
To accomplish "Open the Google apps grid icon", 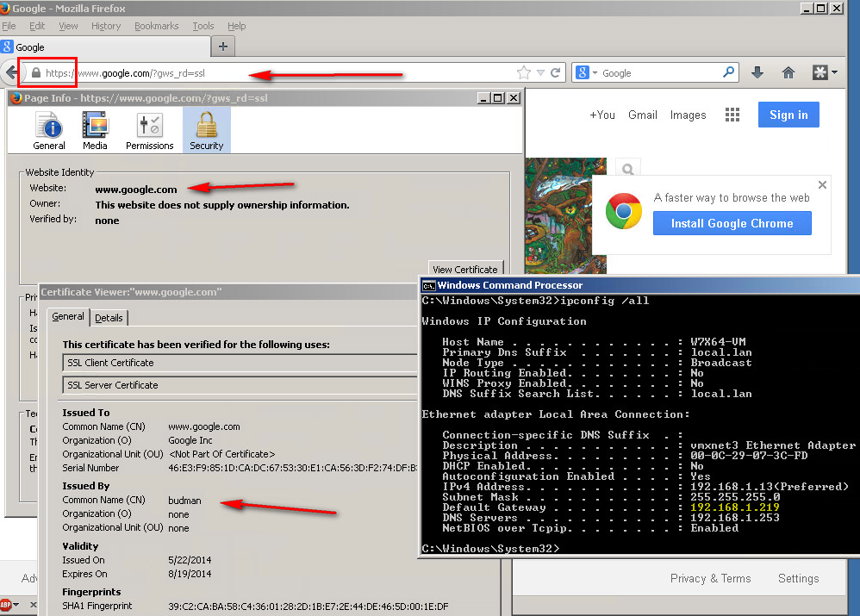I will point(732,115).
